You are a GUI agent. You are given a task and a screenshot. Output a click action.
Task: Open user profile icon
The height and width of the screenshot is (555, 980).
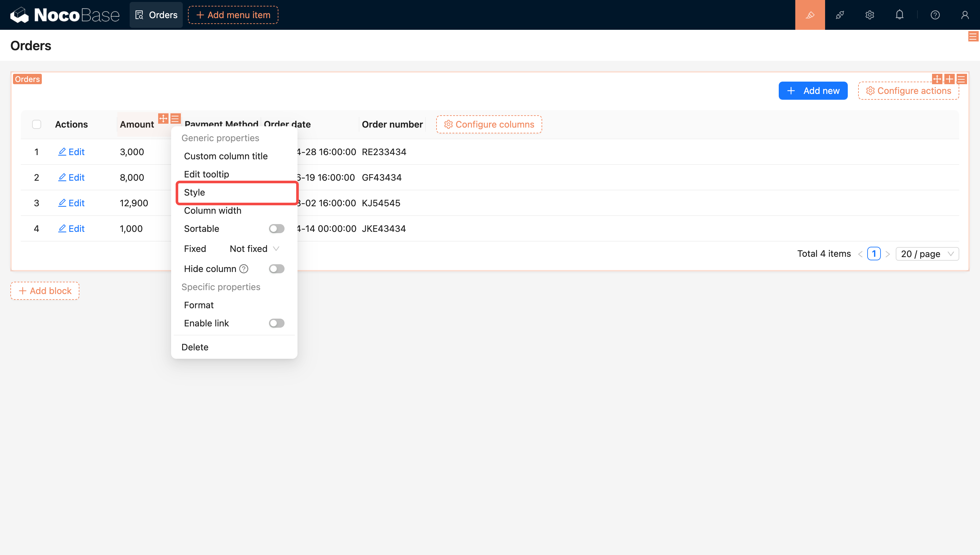(x=964, y=15)
